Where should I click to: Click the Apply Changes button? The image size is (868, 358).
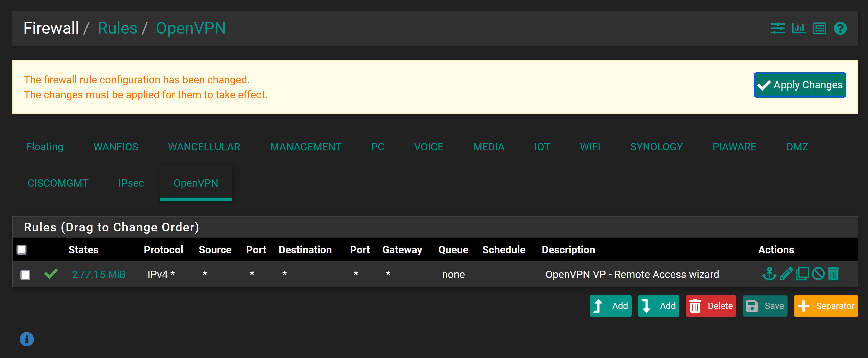point(800,85)
